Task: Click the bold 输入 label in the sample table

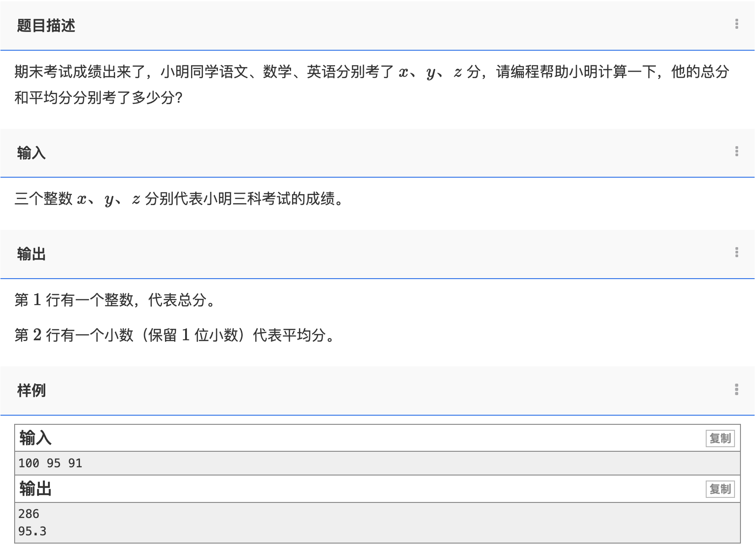Action: coord(35,438)
